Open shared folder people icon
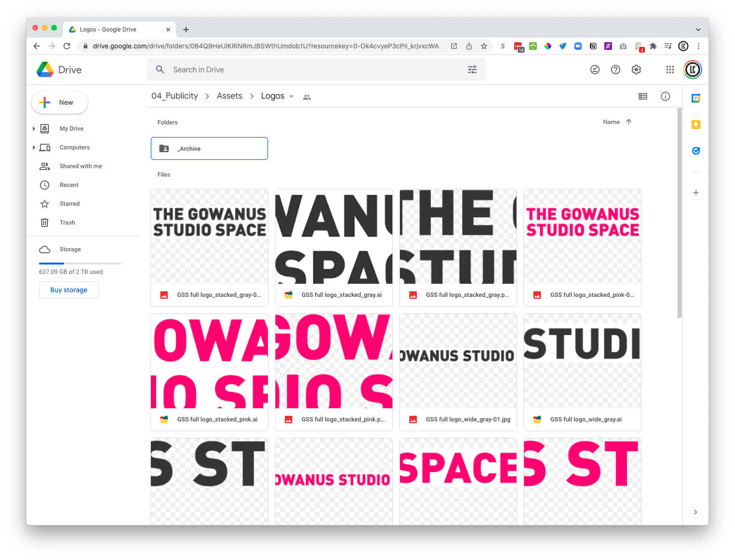This screenshot has height=560, width=735. tap(307, 97)
